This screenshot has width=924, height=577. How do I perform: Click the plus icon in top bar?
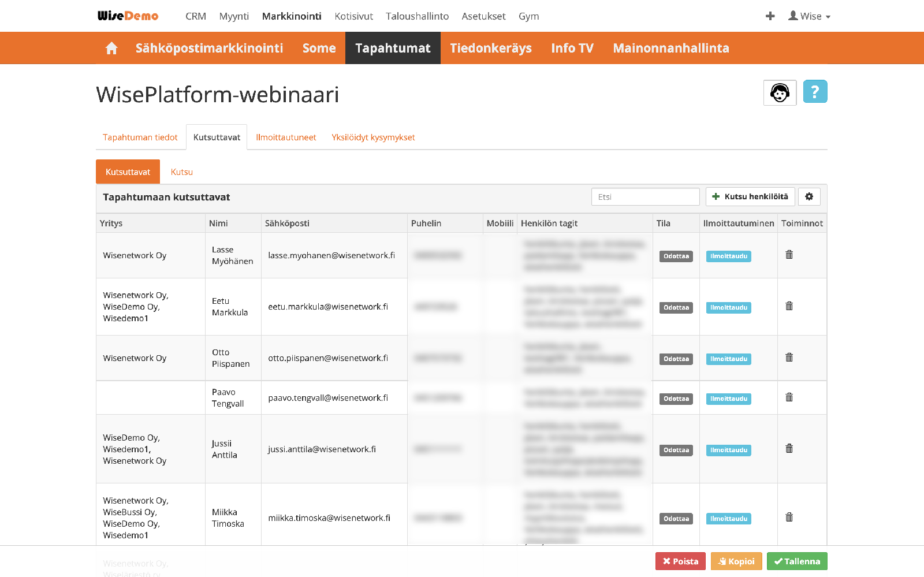(x=770, y=16)
